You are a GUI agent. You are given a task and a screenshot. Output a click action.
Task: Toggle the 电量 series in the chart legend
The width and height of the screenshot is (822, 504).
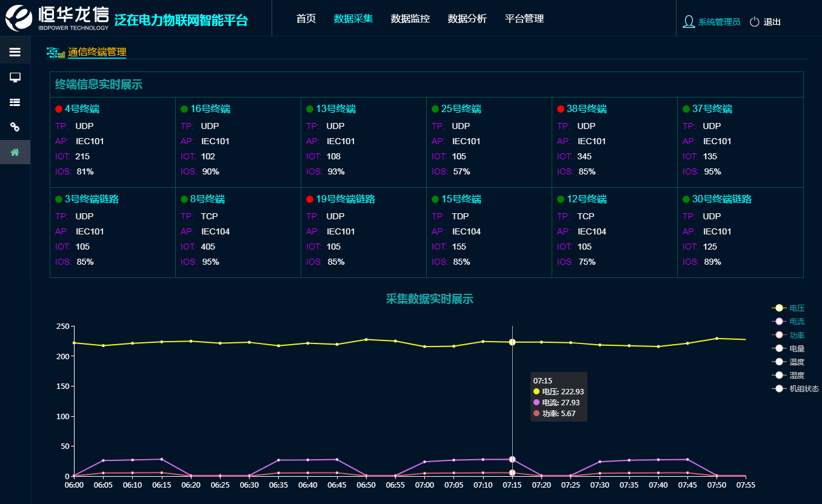point(796,348)
